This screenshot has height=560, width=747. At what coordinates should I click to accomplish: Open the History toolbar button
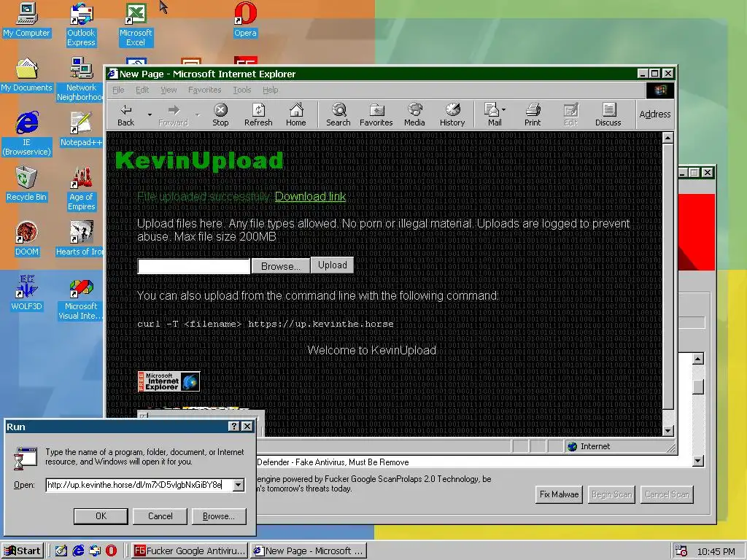click(x=452, y=114)
